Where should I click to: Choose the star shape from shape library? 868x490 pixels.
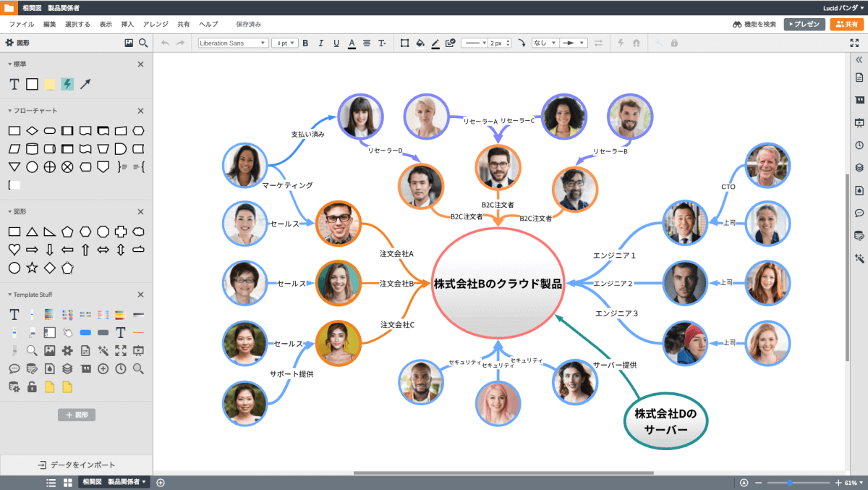tap(32, 268)
